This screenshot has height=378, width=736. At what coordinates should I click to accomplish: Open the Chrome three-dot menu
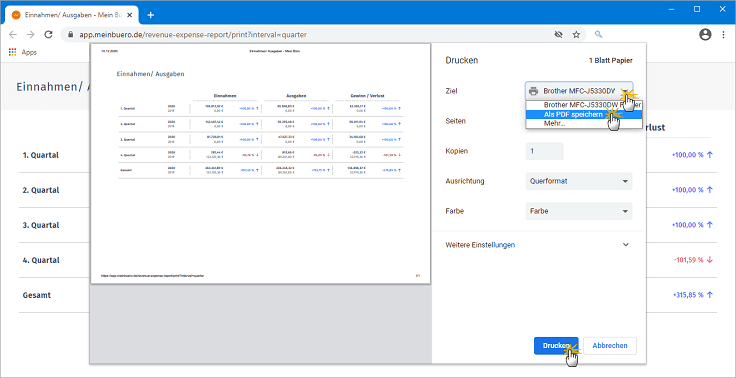click(x=723, y=34)
